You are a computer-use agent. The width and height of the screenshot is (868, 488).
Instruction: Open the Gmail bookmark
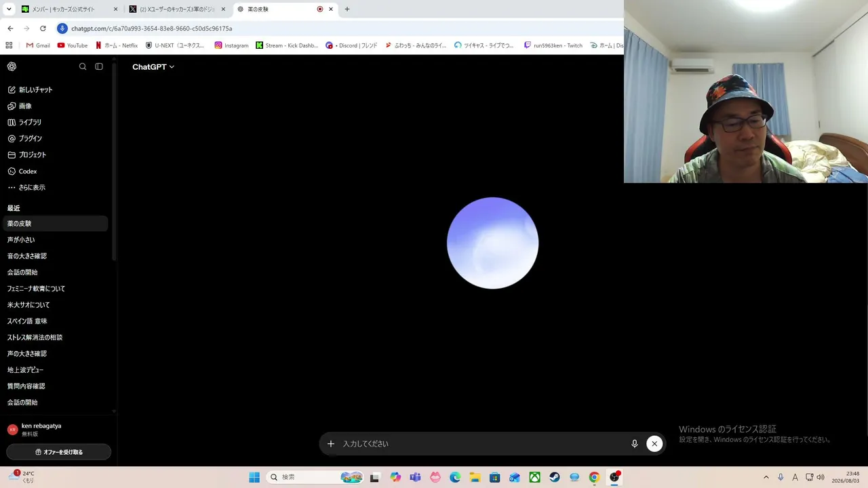click(x=38, y=45)
